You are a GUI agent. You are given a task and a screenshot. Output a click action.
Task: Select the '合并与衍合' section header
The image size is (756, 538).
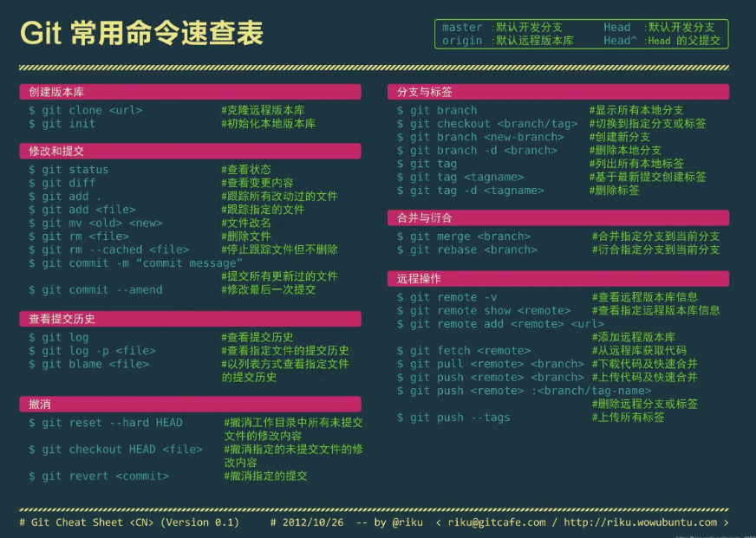[558, 218]
